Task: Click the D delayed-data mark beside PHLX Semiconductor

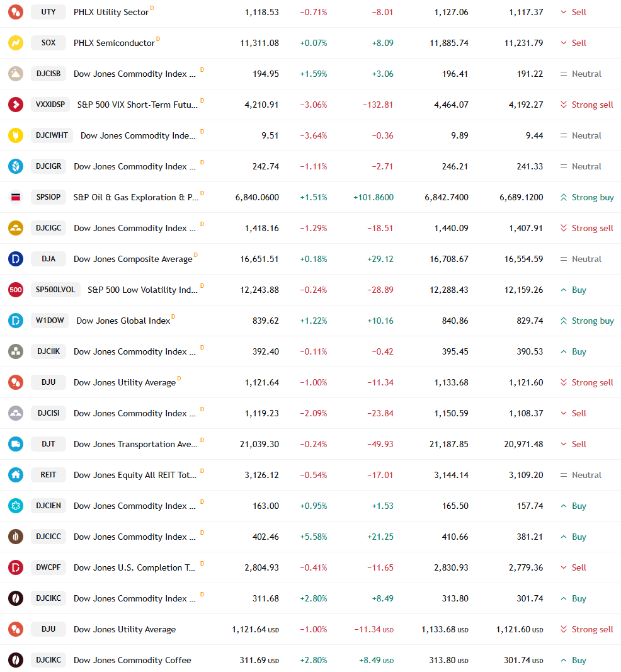Action: pos(158,38)
